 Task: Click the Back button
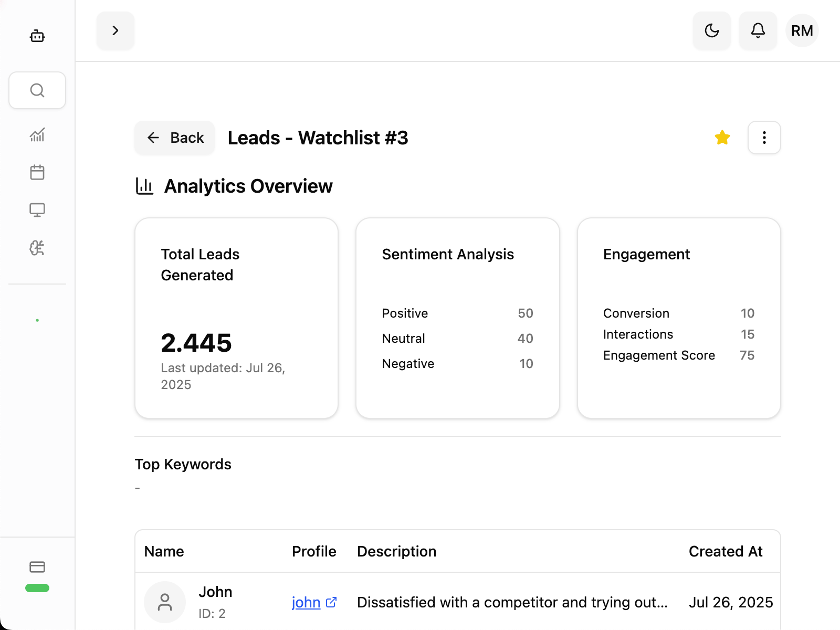[174, 138]
